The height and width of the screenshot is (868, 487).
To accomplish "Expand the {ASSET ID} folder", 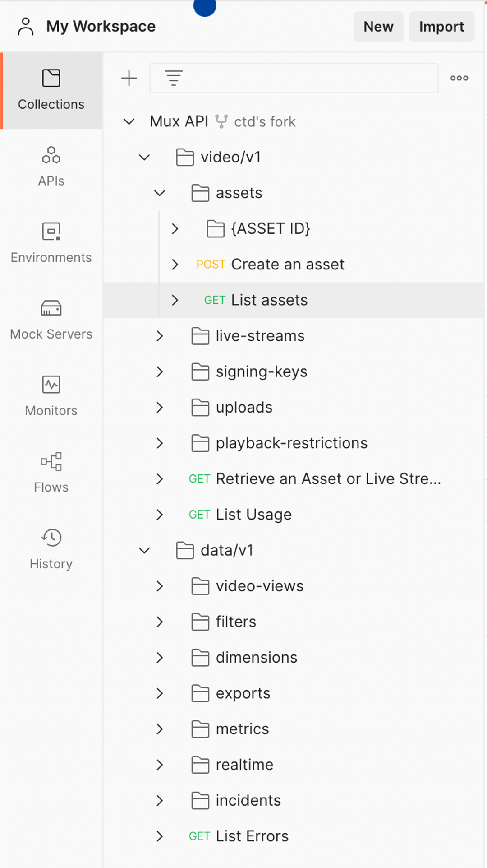I will 175,229.
